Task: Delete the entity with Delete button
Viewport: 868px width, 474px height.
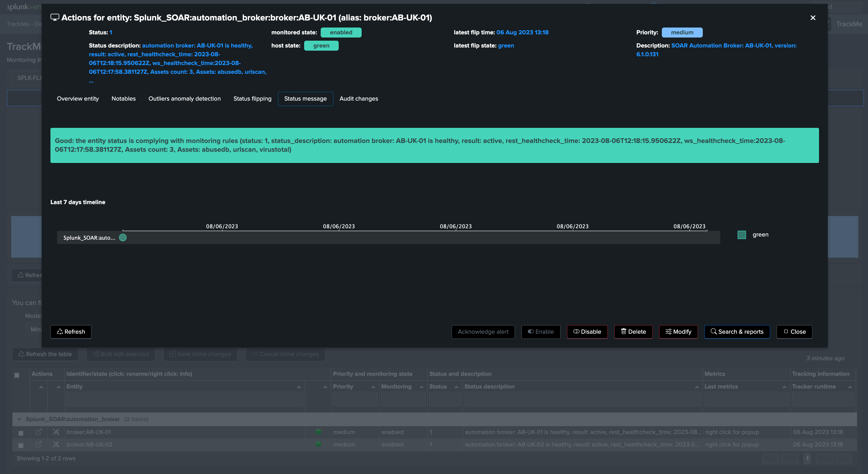Action: [x=633, y=332]
